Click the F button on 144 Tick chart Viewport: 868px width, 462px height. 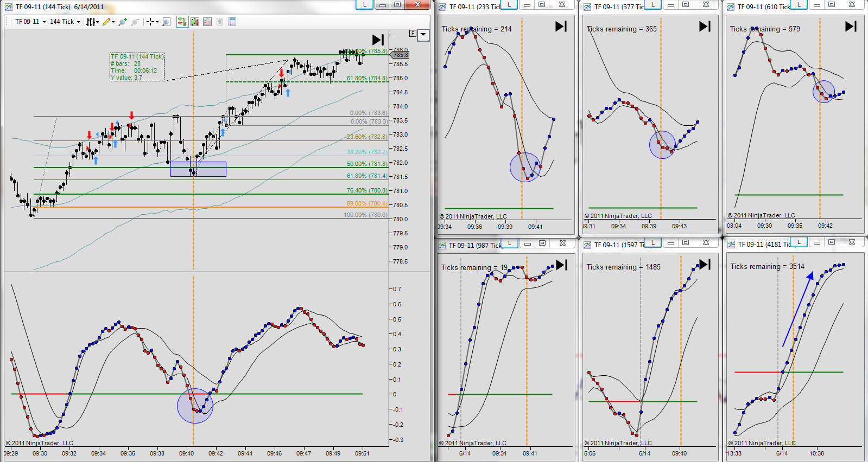[x=413, y=34]
